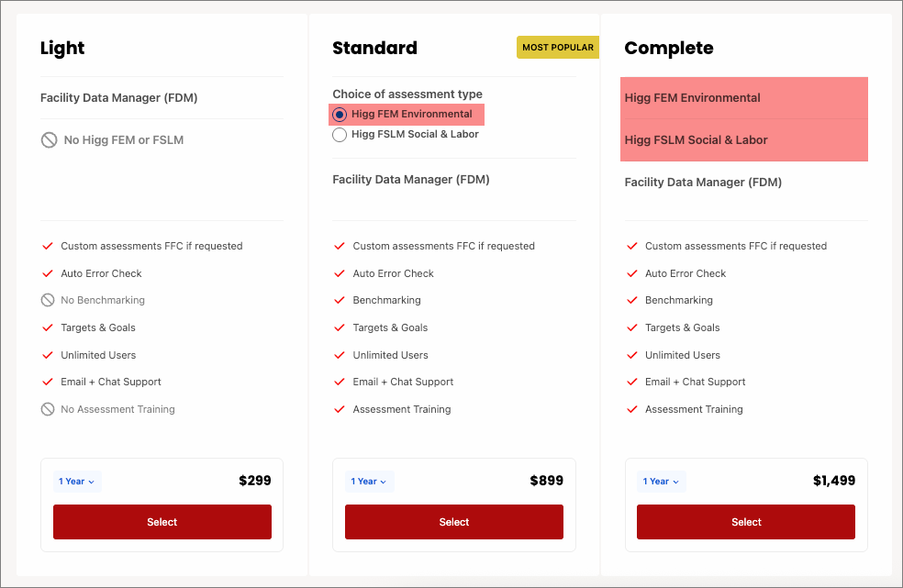903x588 pixels.
Task: Select the Higg FSLM Social & Labor radio button
Action: (340, 134)
